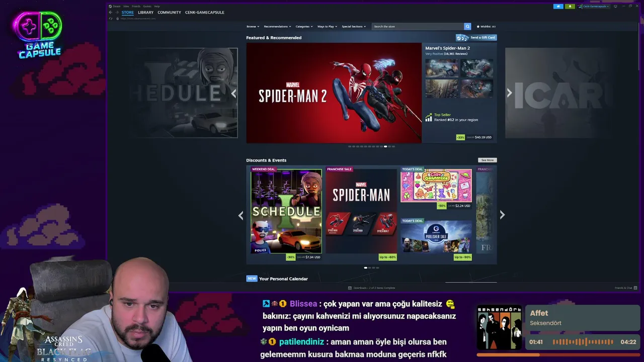Viewport: 644px width, 362px height.
Task: Click the -30% Schedule I discount badge
Action: pos(291,257)
